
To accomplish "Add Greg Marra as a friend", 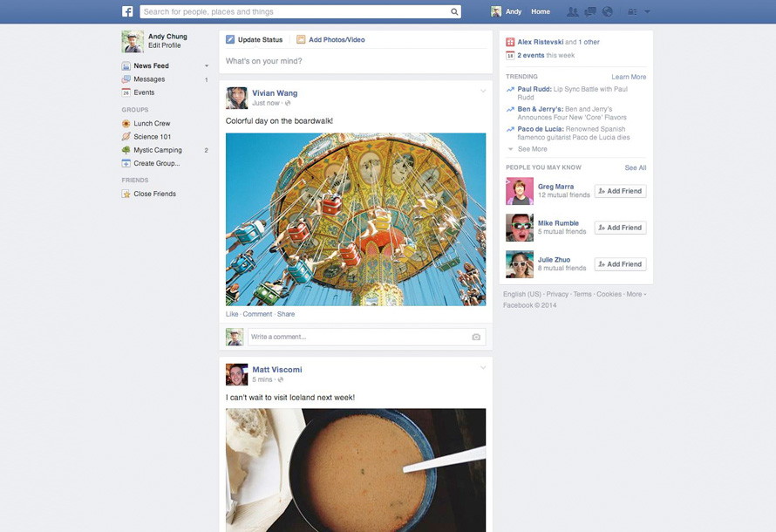I will click(620, 191).
